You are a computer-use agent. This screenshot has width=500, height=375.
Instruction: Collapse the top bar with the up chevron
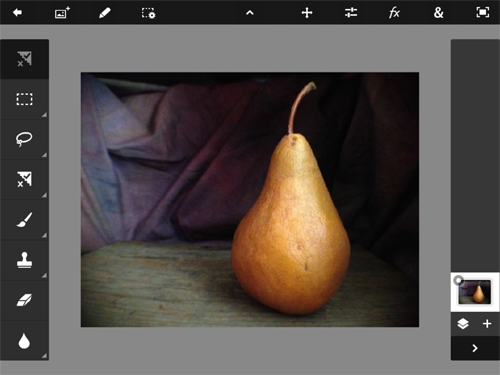(x=250, y=13)
